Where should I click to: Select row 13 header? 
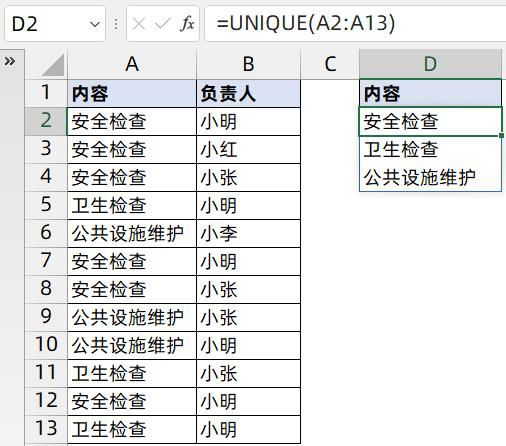point(46,429)
